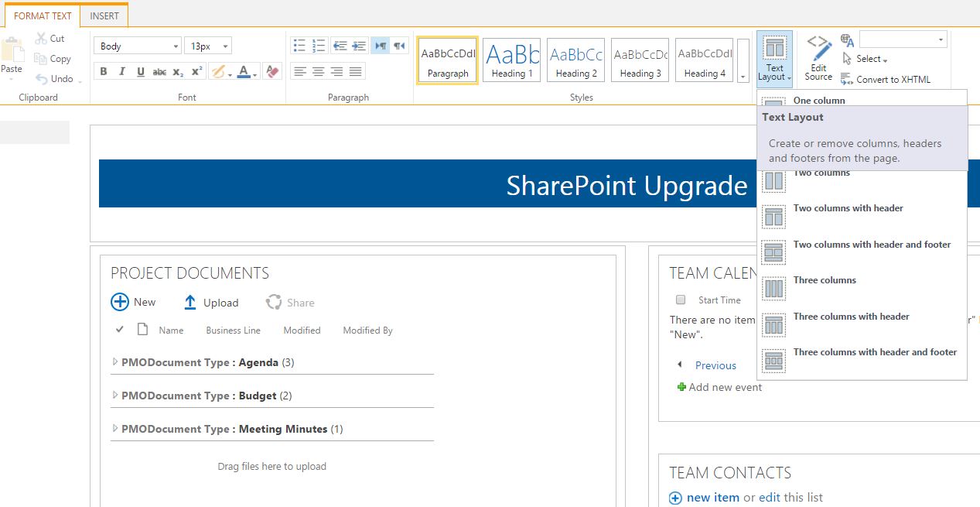Insert a numbered list
Image resolution: width=980 pixels, height=507 pixels.
(319, 46)
